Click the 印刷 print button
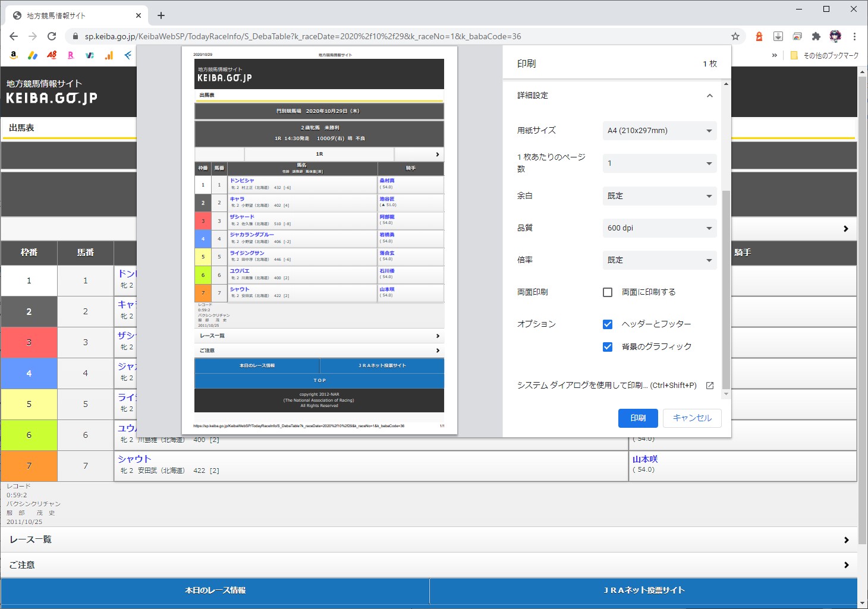The height and width of the screenshot is (609, 868). [x=638, y=418]
